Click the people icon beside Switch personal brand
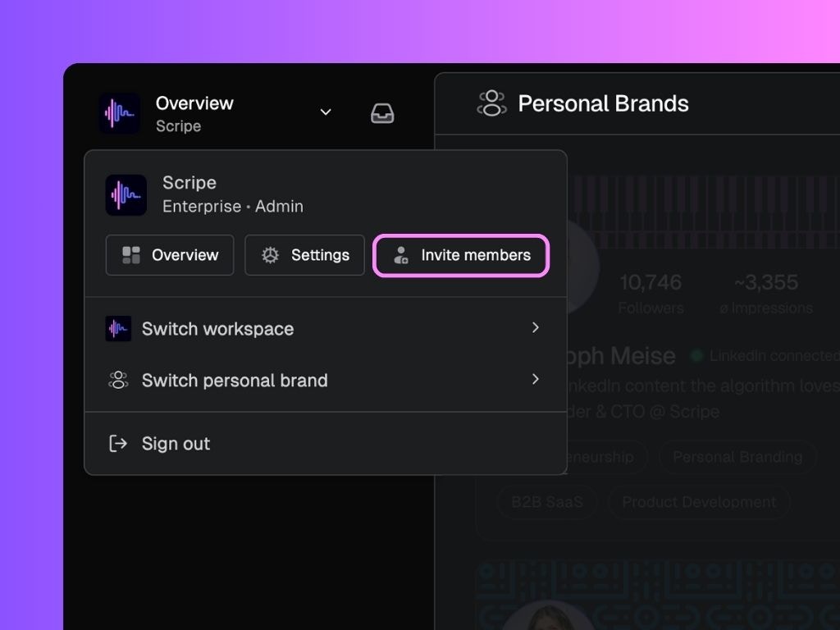The width and height of the screenshot is (840, 630). [118, 380]
